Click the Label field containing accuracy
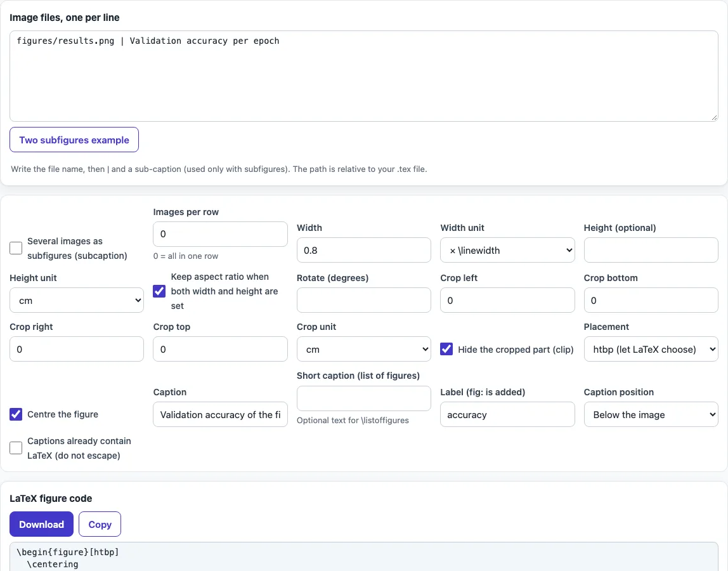This screenshot has height=571, width=728. 507,414
